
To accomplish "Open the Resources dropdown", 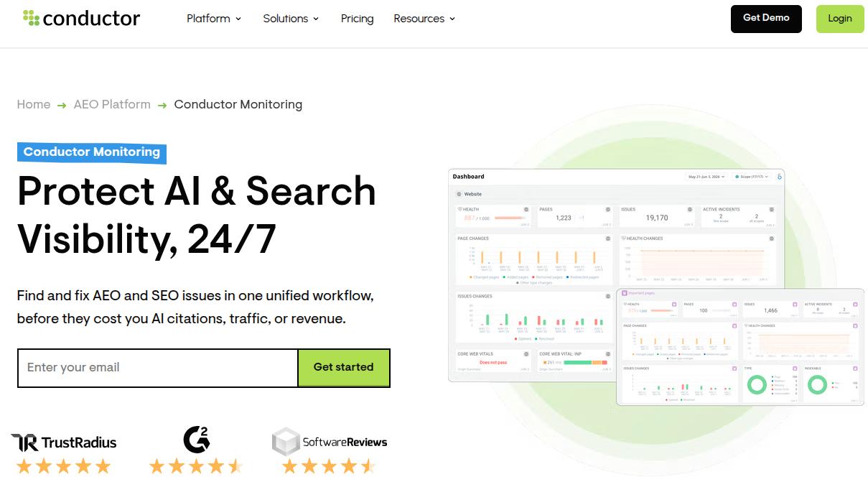I will coord(424,19).
